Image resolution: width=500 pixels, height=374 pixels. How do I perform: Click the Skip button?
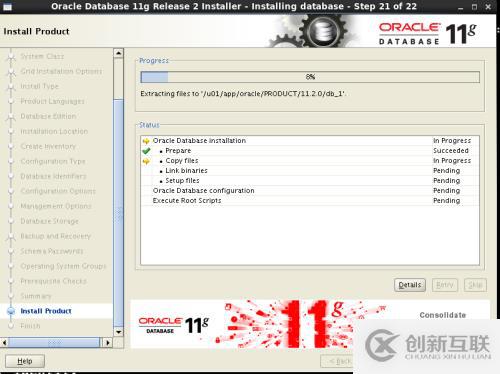pos(475,285)
